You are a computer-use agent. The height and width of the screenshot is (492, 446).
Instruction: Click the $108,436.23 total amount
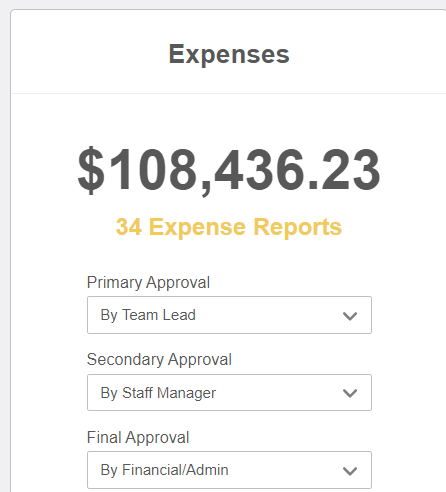[229, 170]
